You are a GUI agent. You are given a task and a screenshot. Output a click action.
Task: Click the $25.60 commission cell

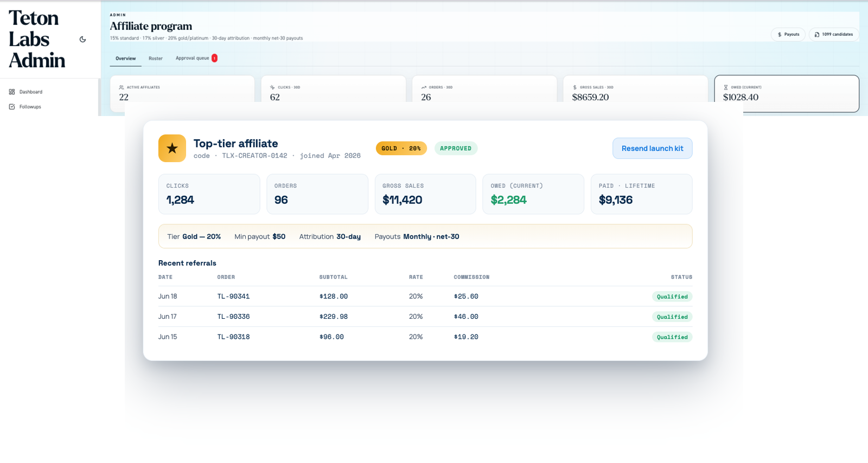(x=466, y=297)
